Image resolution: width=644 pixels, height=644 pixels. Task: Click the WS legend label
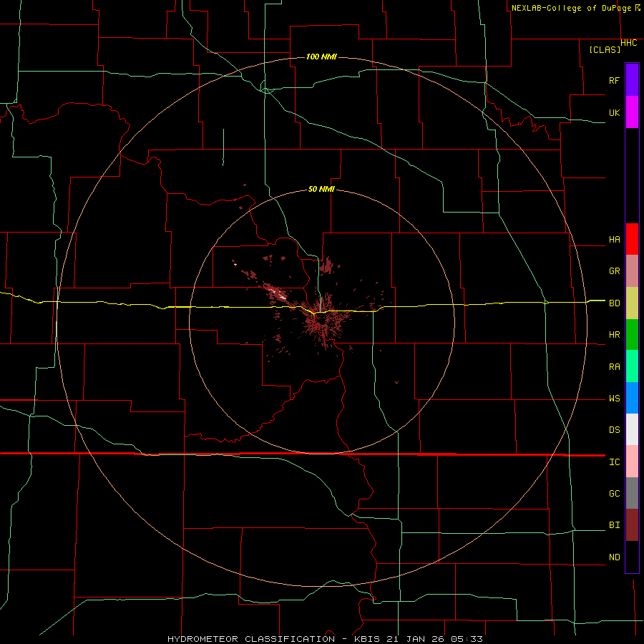pyautogui.click(x=615, y=399)
